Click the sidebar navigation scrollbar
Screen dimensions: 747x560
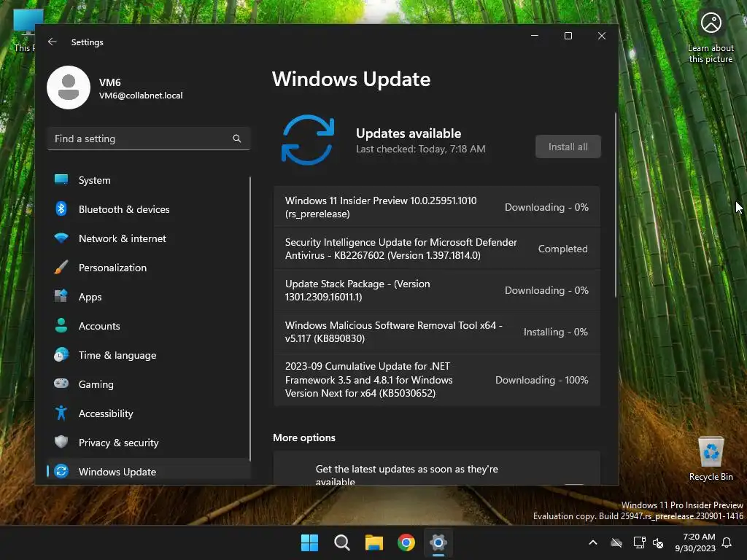click(x=249, y=318)
